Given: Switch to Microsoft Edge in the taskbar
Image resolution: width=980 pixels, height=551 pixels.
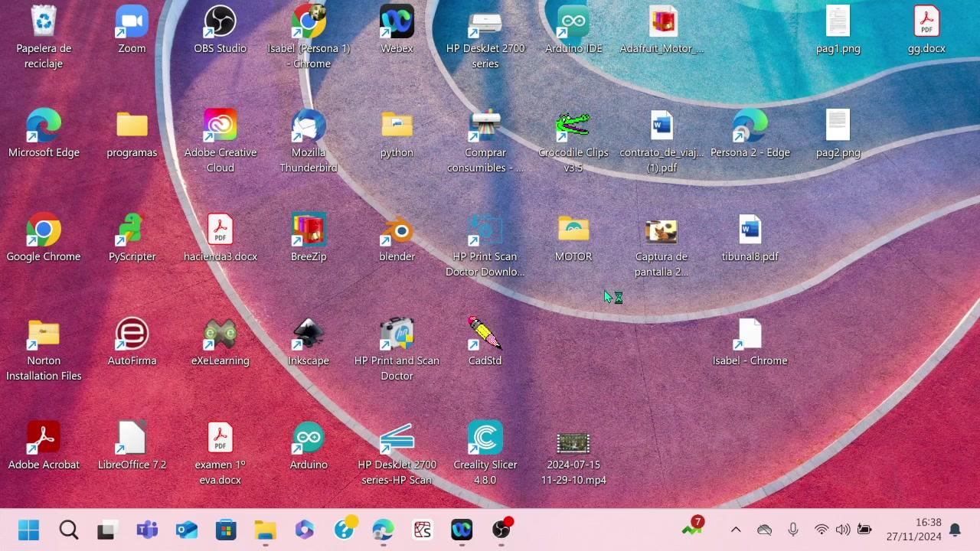Looking at the screenshot, I should (x=384, y=530).
